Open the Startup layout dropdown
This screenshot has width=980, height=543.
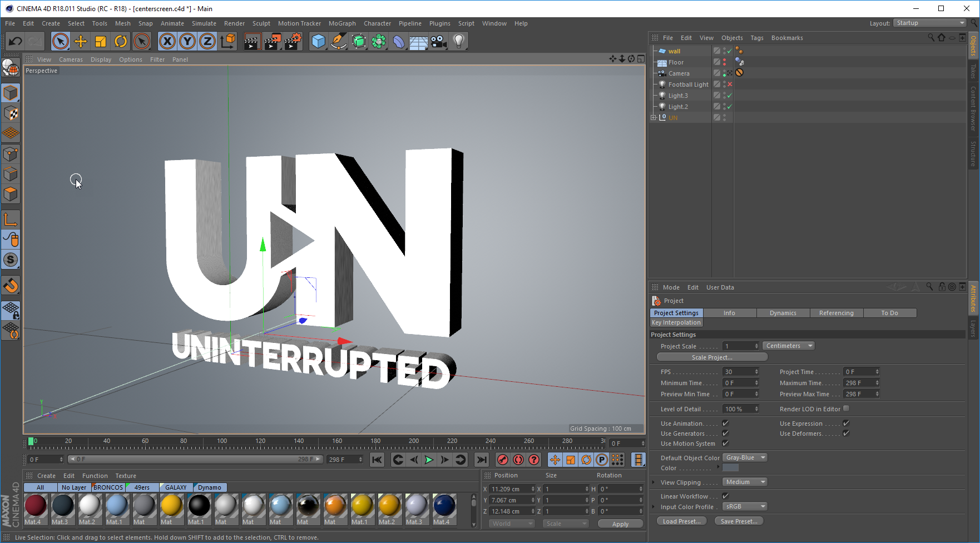click(929, 23)
